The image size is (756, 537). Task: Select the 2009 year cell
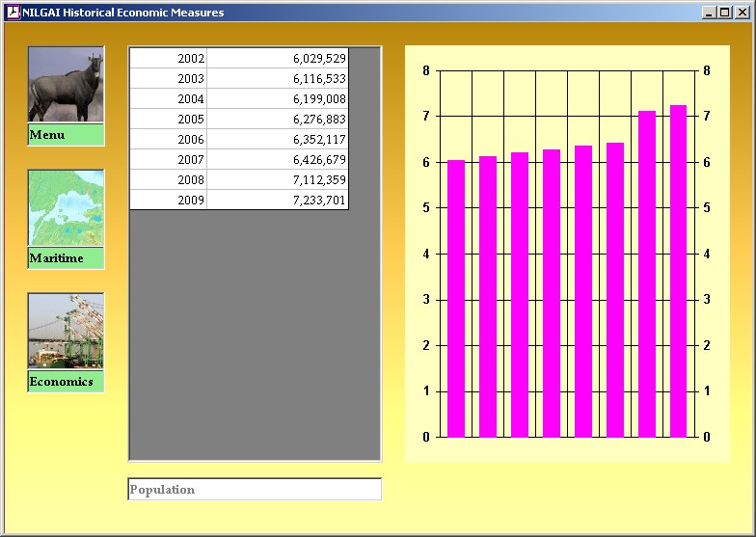click(169, 201)
